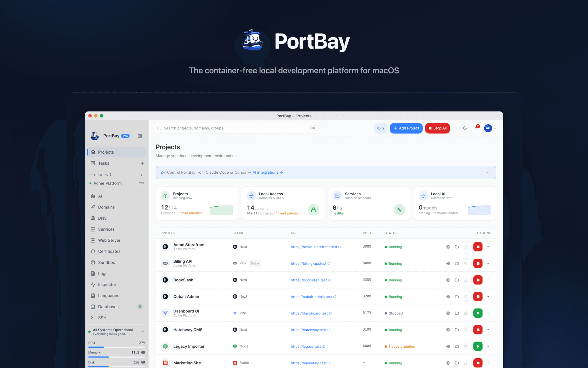Open more options for Acme Storefront row

point(487,247)
